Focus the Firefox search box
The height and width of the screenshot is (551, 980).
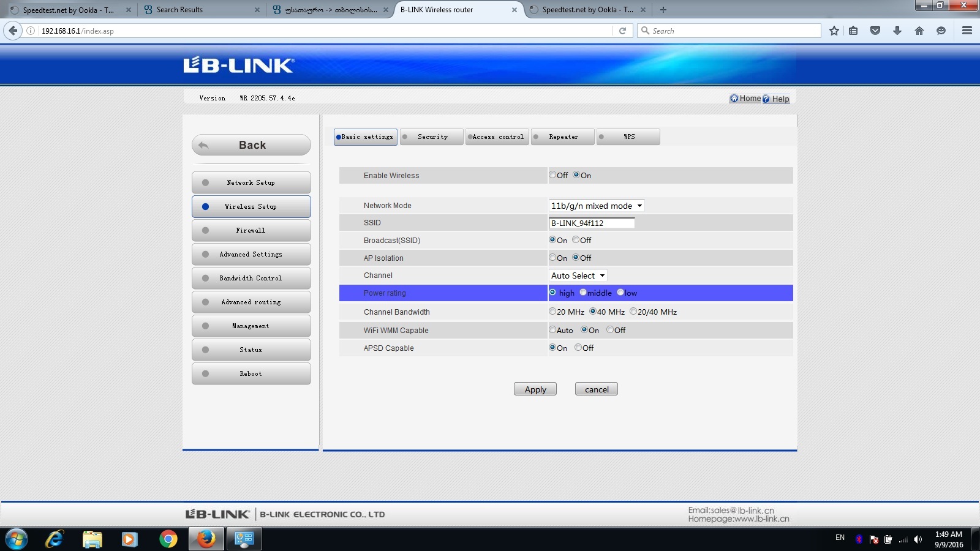(x=729, y=31)
